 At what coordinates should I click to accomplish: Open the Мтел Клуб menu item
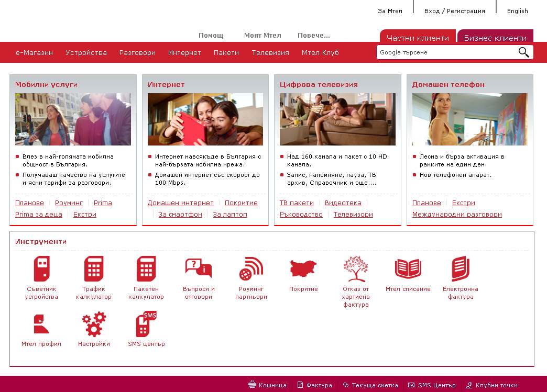coord(320,53)
